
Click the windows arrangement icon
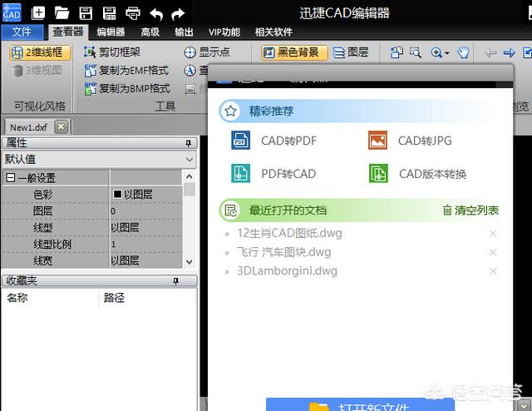tap(397, 52)
